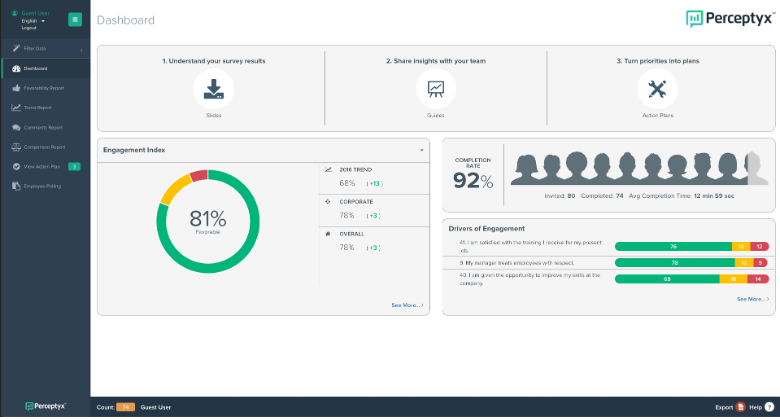This screenshot has height=420, width=780.
Task: Click the Perceptyx logo at top right
Action: pyautogui.click(x=730, y=19)
